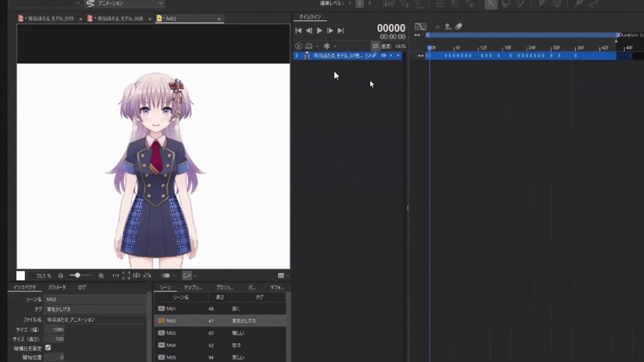Open the graph editor icon above the timeline

[x=420, y=27]
